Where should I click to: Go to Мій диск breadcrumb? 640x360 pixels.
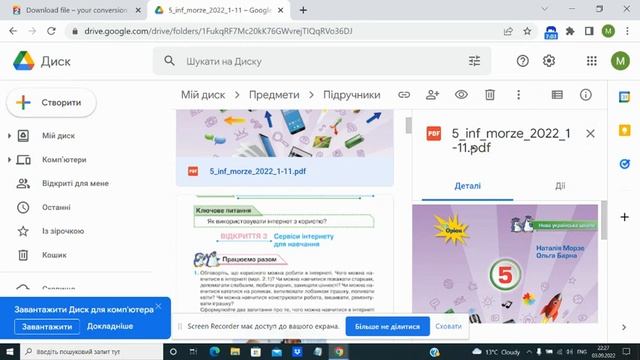click(203, 95)
